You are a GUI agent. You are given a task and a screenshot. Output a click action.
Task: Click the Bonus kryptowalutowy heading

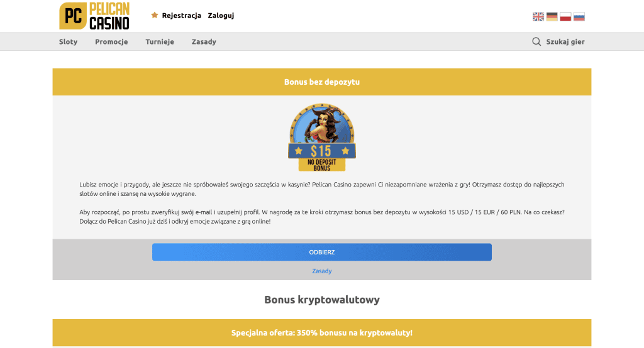[x=321, y=300]
